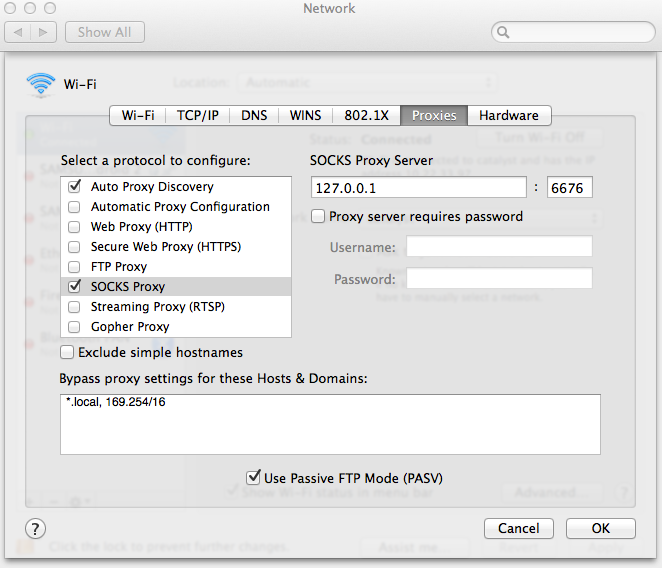
Task: Click the forward navigation arrow
Action: click(x=43, y=32)
